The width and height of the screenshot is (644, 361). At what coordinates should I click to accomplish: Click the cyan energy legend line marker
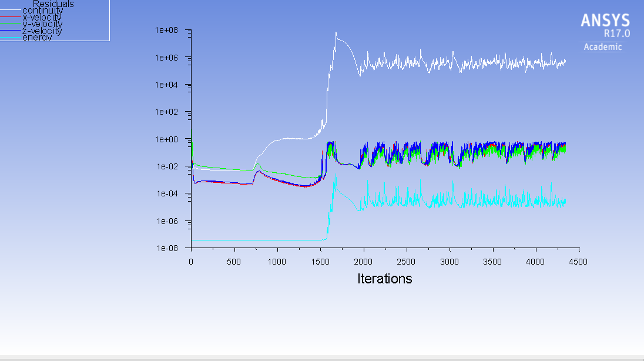tap(11, 36)
